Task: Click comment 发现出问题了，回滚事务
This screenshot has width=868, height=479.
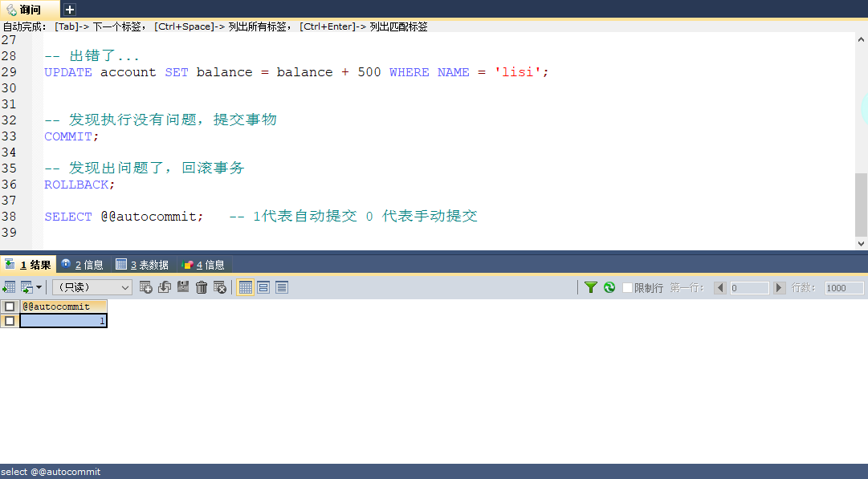Action: (145, 168)
